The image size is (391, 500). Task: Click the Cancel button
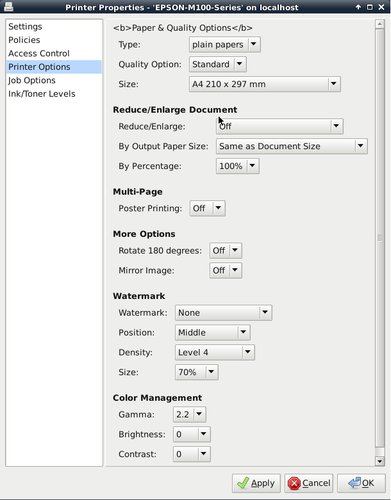point(309,483)
